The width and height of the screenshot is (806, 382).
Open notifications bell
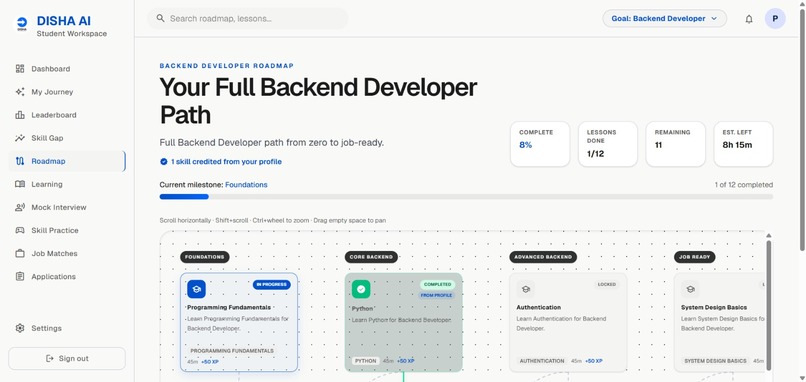coord(749,19)
